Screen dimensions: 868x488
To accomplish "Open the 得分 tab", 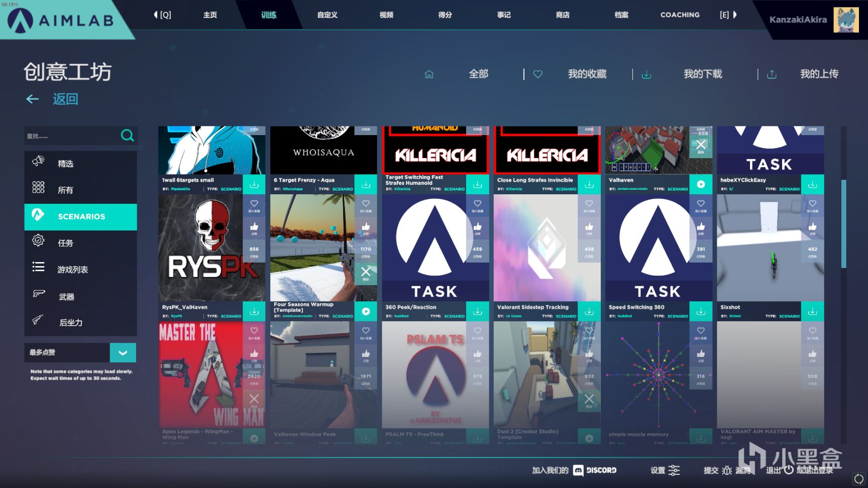I will 445,15.
